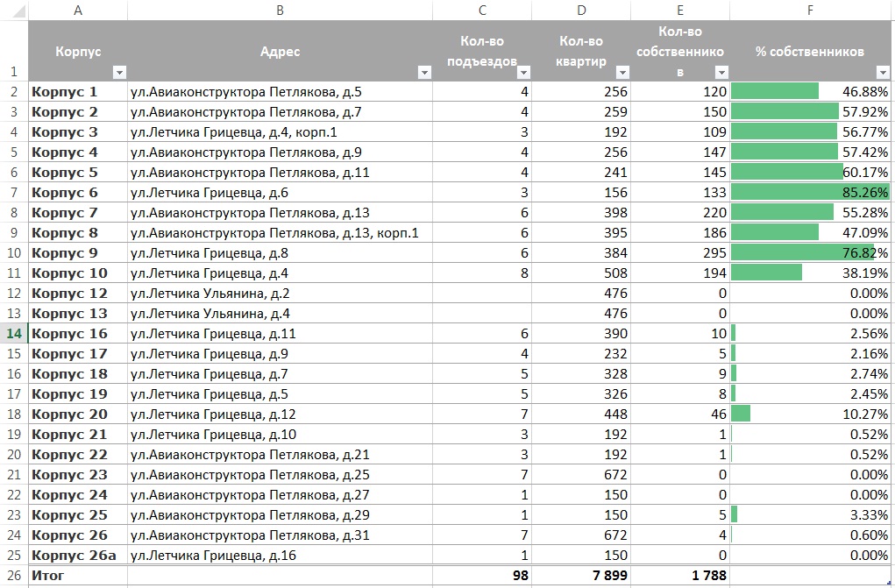Click the 'Корпус' header cell
The height and width of the screenshot is (588, 895).
coord(78,51)
